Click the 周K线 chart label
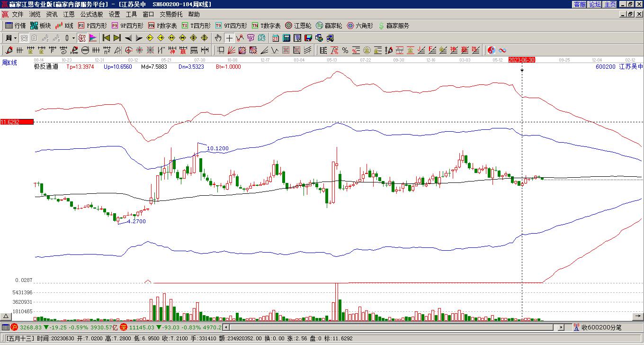Screen dimensions: 644x345 9,63
